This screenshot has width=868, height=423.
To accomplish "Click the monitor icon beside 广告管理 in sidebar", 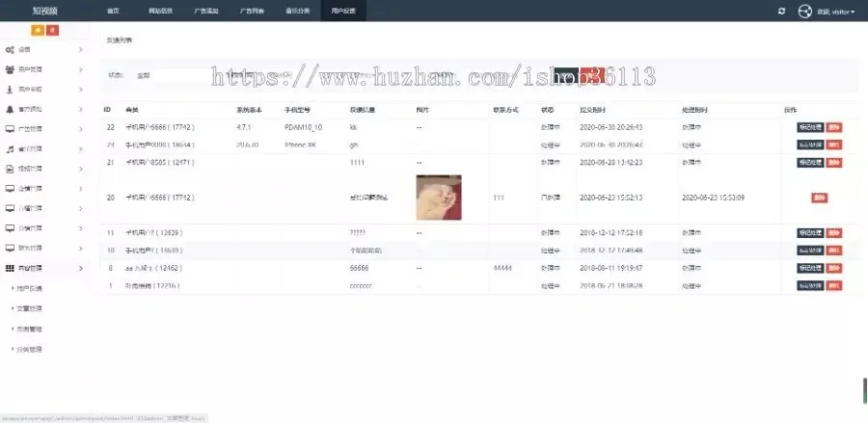I will 10,129.
